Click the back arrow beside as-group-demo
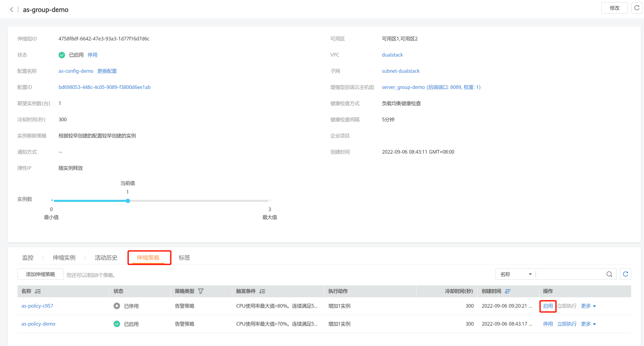This screenshot has height=346, width=644. [11, 9]
